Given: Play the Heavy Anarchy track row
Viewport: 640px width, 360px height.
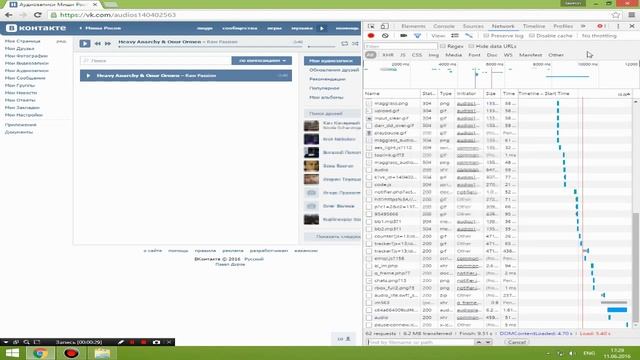Looking at the screenshot, I should tap(186, 76).
